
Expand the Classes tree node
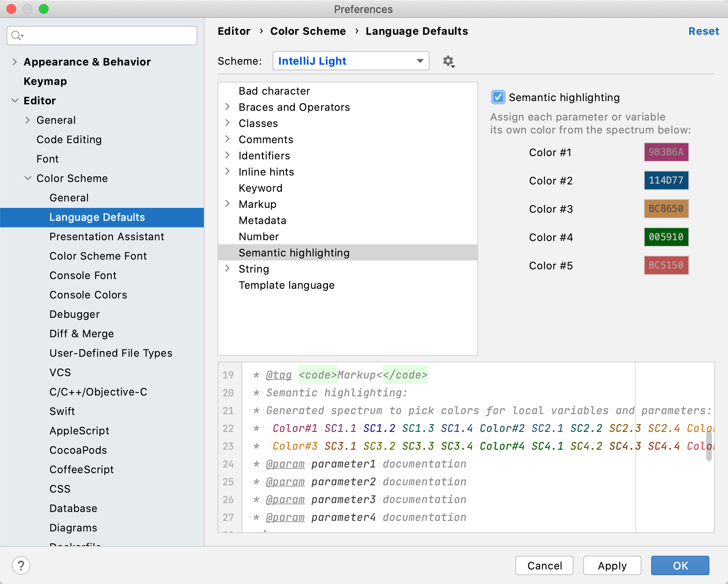[x=227, y=123]
